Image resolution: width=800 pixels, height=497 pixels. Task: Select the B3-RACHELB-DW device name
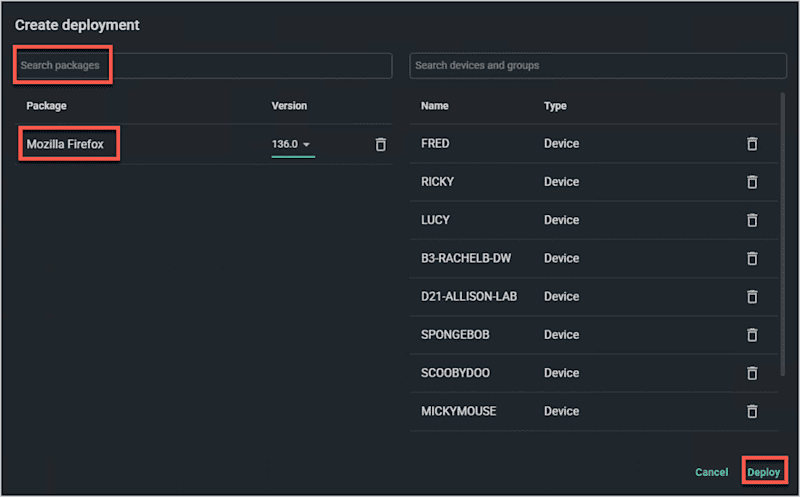point(466,258)
